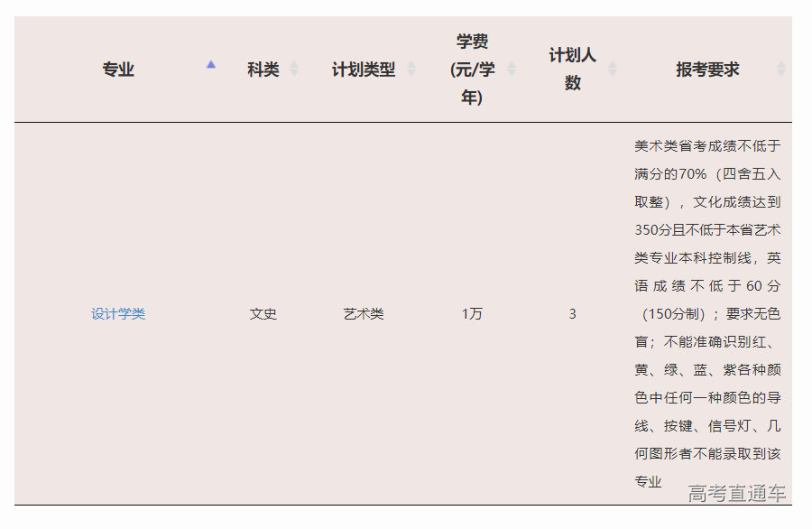Select the 科类 column header label
The height and width of the screenshot is (529, 812).
(x=263, y=70)
